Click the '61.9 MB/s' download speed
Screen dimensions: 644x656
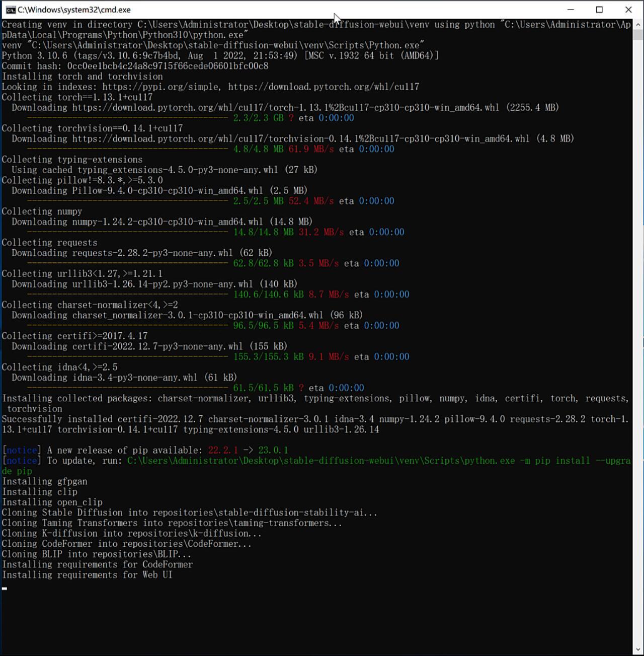311,149
